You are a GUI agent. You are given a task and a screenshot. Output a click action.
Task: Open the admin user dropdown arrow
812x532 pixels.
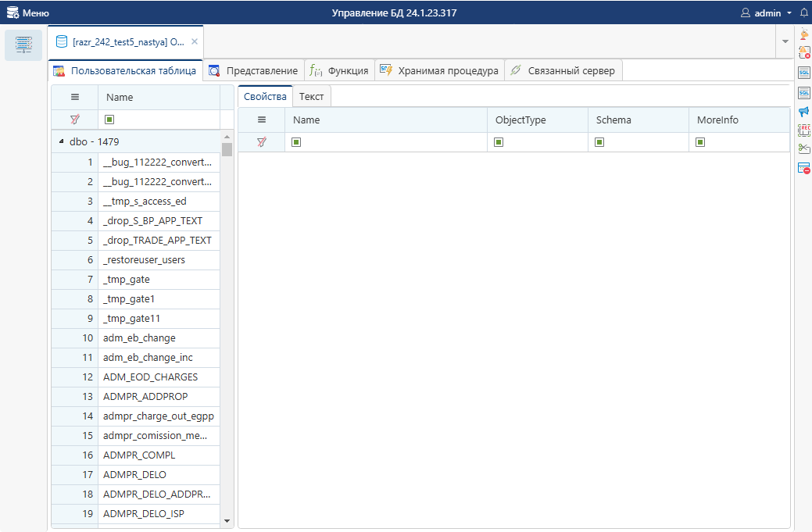click(789, 13)
